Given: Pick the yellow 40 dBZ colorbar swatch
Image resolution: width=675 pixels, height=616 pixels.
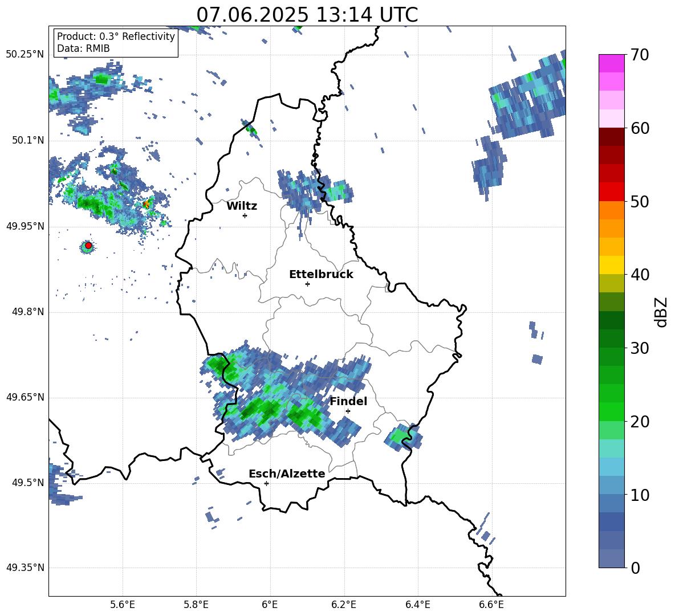Looking at the screenshot, I should click(x=612, y=265).
